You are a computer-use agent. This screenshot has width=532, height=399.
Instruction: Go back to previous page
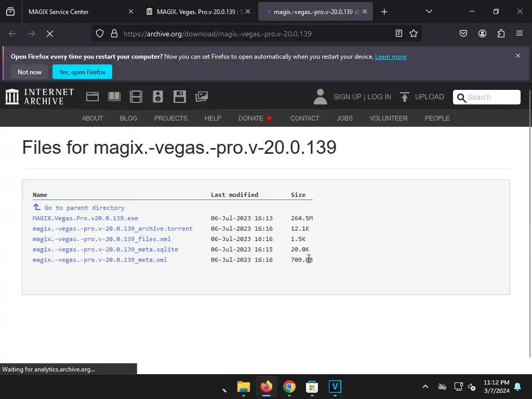click(12, 34)
